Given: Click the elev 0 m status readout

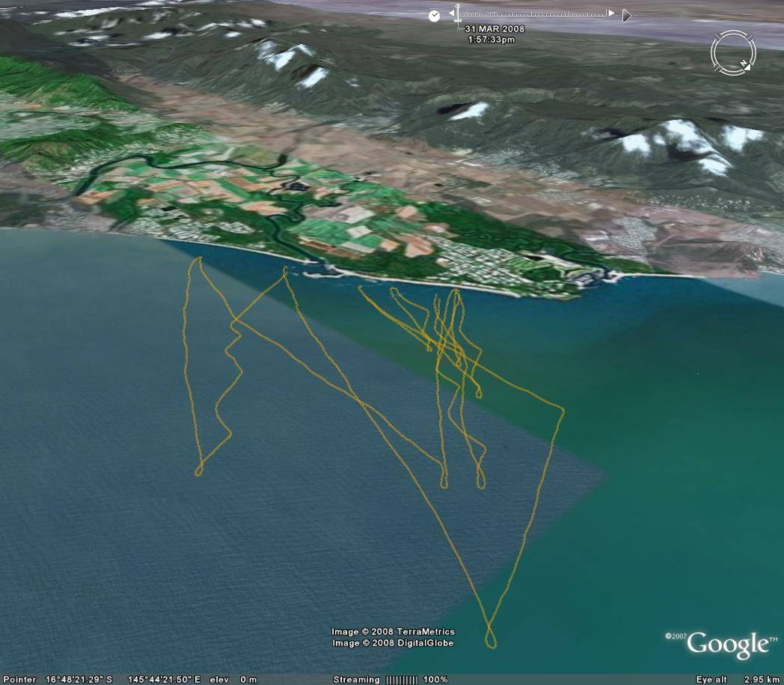Looking at the screenshot, I should coord(233,679).
